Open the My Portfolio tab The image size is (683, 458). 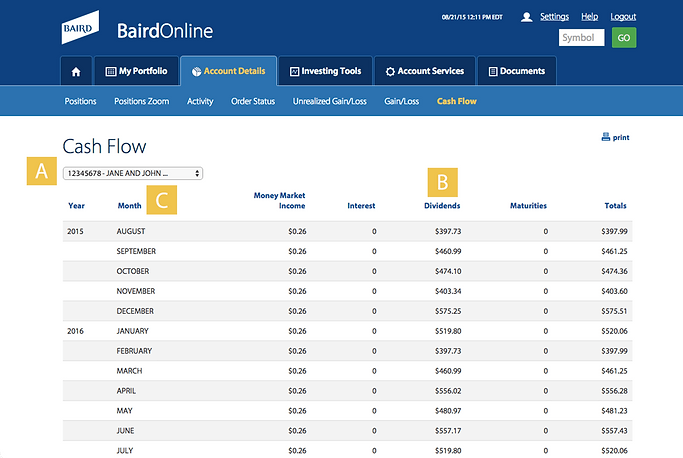pos(136,71)
